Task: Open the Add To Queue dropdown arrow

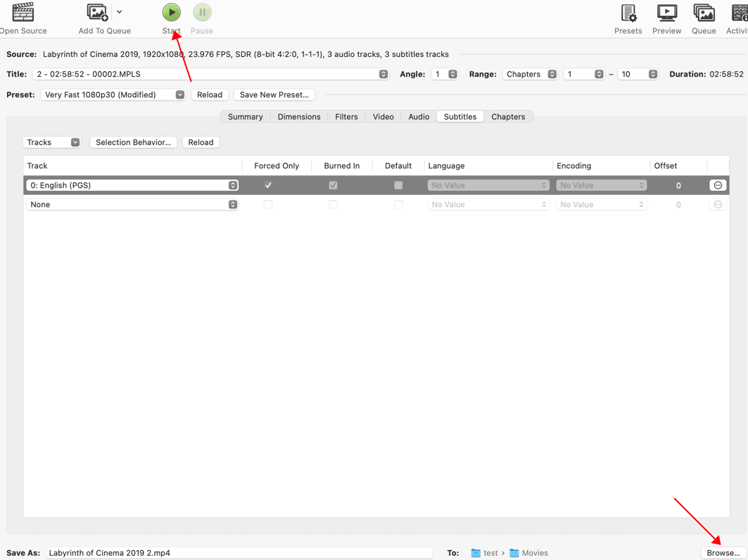Action: (x=120, y=12)
